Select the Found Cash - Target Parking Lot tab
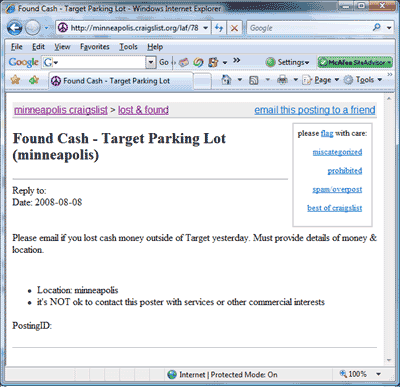The height and width of the screenshot is (387, 400). 120,81
